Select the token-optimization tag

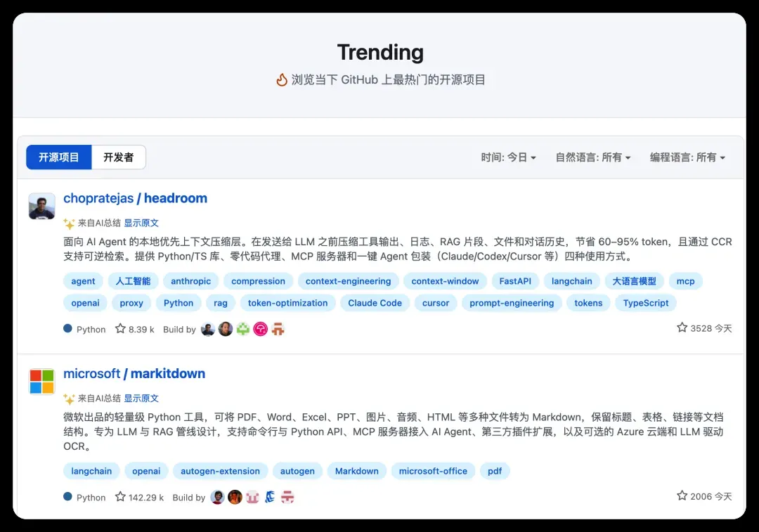click(287, 303)
